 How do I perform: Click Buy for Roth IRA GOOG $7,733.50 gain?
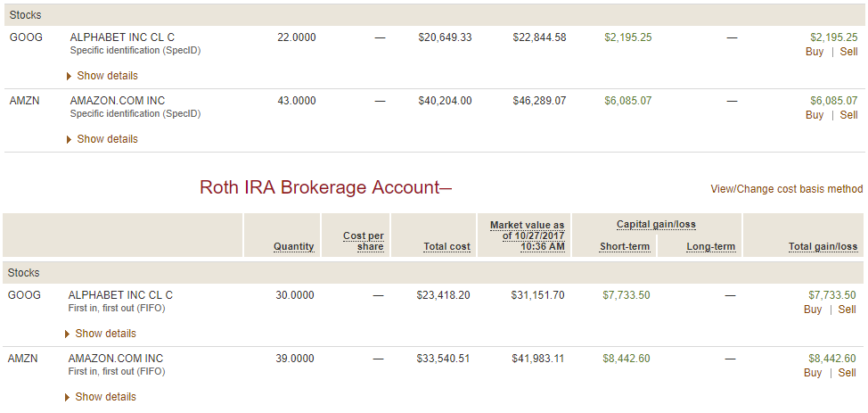(813, 310)
